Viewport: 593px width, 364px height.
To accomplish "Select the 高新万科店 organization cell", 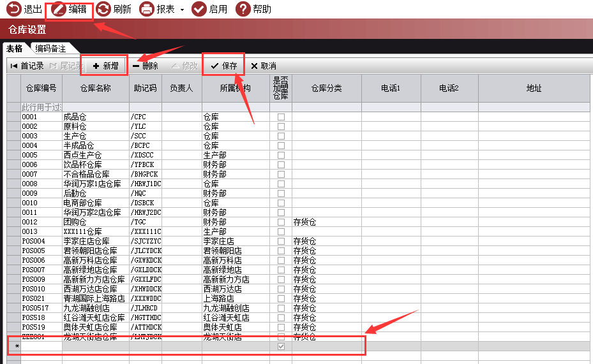I will [236, 261].
